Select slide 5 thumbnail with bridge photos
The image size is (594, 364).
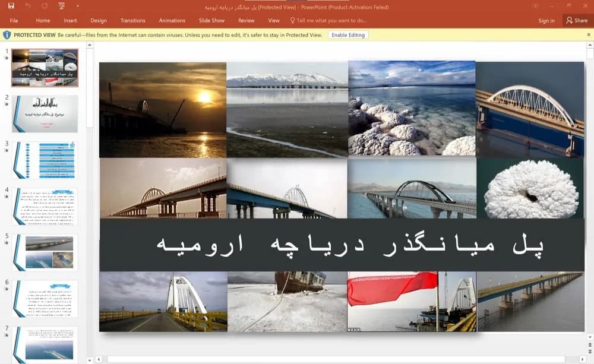pyautogui.click(x=45, y=252)
